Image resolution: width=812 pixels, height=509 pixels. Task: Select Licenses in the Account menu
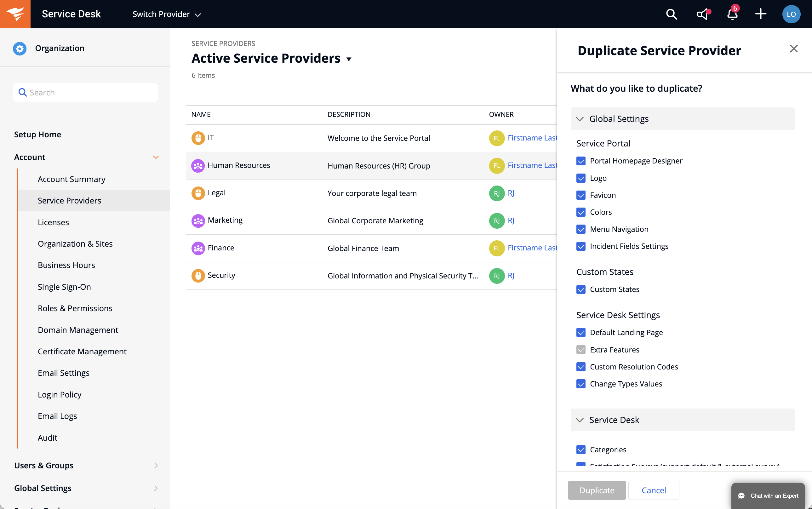[x=53, y=222]
